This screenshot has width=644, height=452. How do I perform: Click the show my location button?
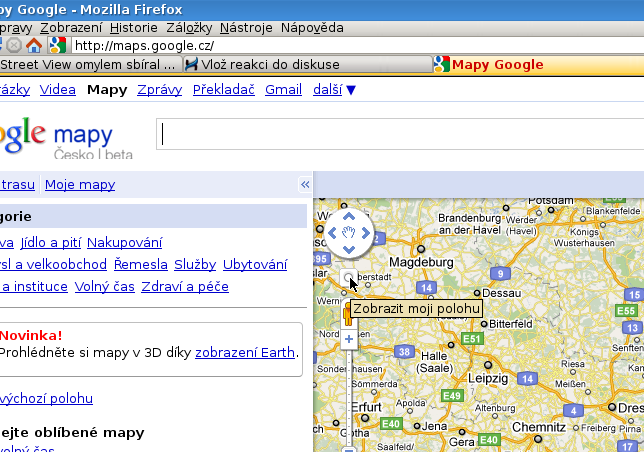(348, 278)
